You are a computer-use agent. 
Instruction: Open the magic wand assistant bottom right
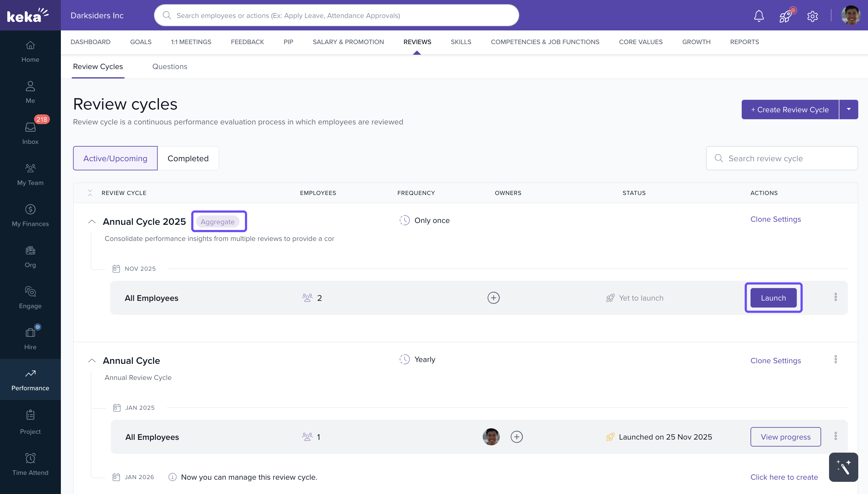point(843,467)
